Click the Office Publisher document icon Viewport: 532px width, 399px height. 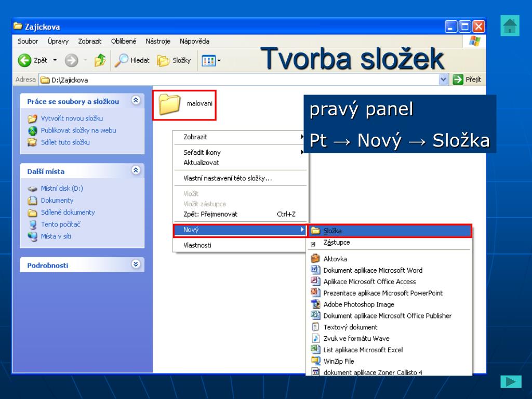coord(315,315)
